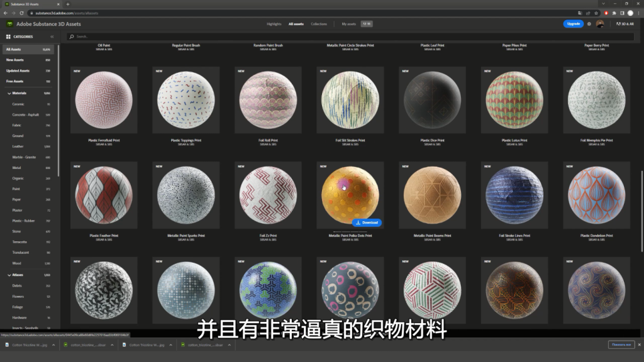The width and height of the screenshot is (644, 362).
Task: Open the Metallic Paint Beams Print thumbnail
Action: 433,195
